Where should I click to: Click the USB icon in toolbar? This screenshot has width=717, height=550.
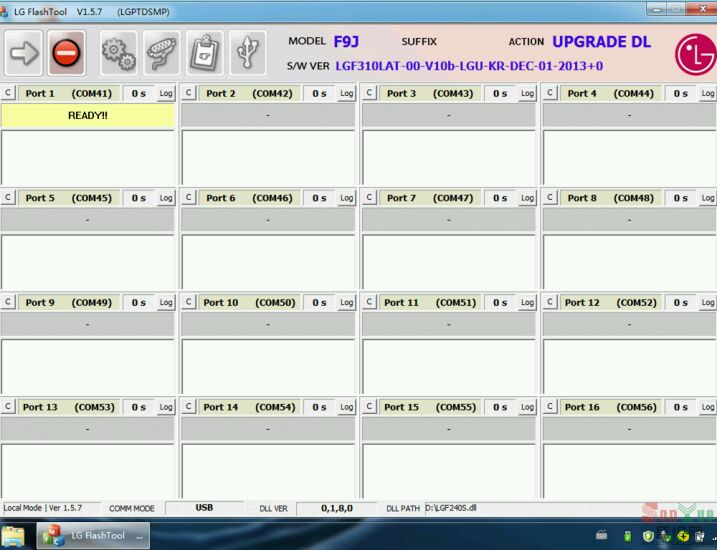(248, 53)
